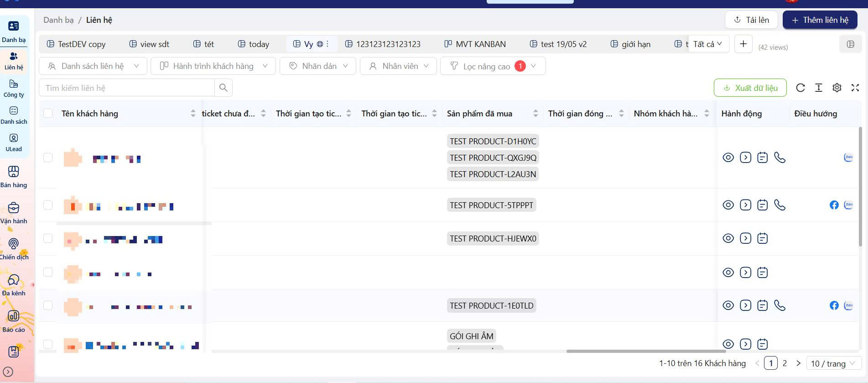Open the Đa kênh module
Image resolution: width=868 pixels, height=383 pixels.
pyautogui.click(x=14, y=285)
